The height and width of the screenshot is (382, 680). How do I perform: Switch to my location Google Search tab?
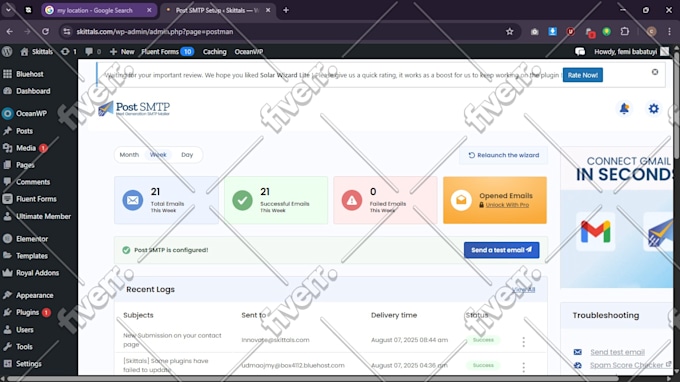click(99, 10)
